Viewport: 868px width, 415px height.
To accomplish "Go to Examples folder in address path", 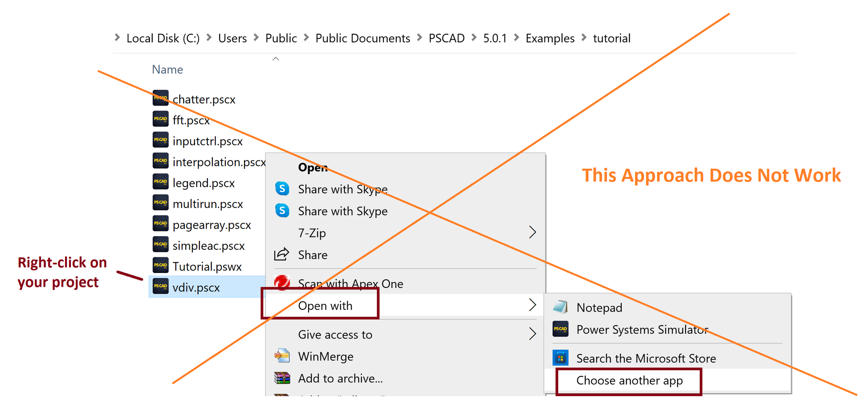I will click(550, 38).
